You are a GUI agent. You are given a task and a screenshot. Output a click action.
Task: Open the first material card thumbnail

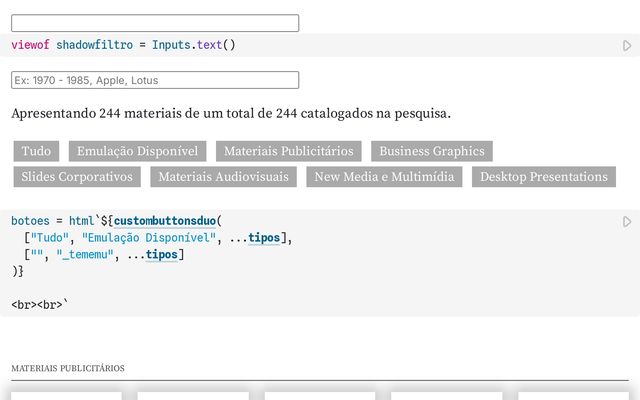pyautogui.click(x=66, y=395)
